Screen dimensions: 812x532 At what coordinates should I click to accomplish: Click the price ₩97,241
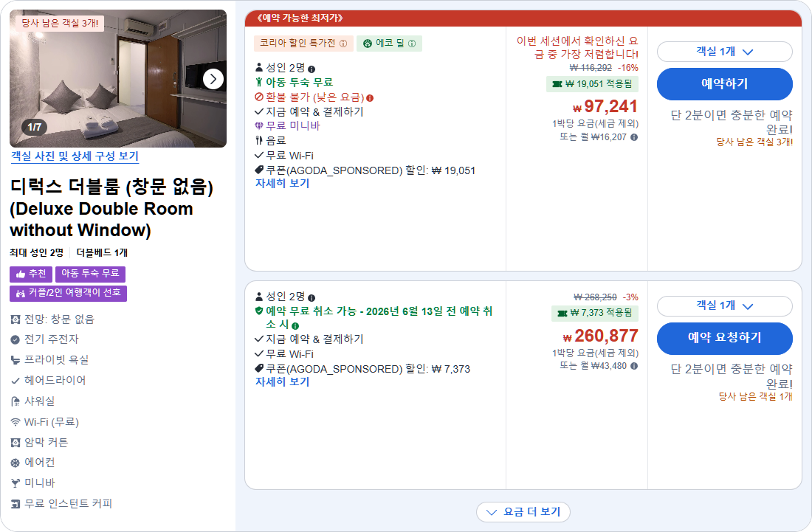click(605, 106)
